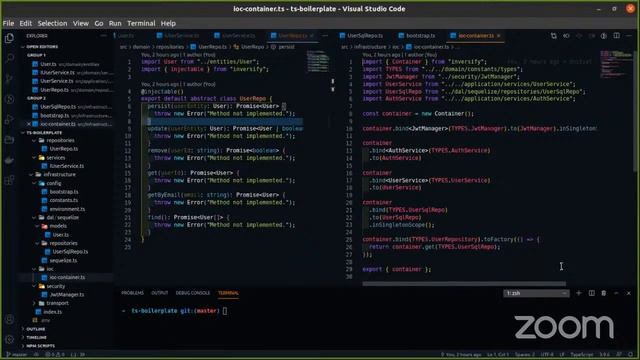
Task: Split the terminal with the split icon
Action: pos(591,293)
